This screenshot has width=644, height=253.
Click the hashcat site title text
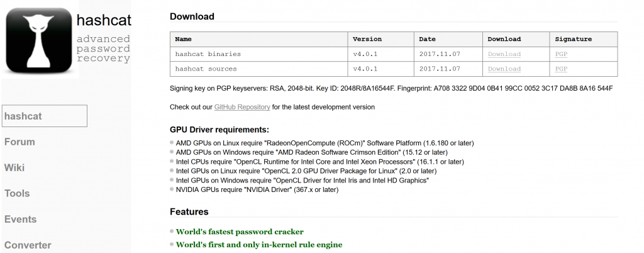coord(103,20)
